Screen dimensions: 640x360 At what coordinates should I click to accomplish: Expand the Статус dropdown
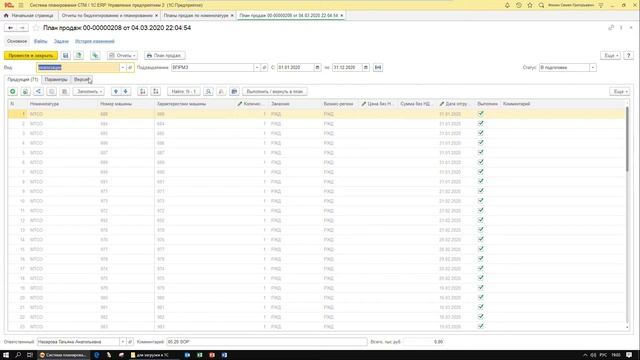(593, 67)
